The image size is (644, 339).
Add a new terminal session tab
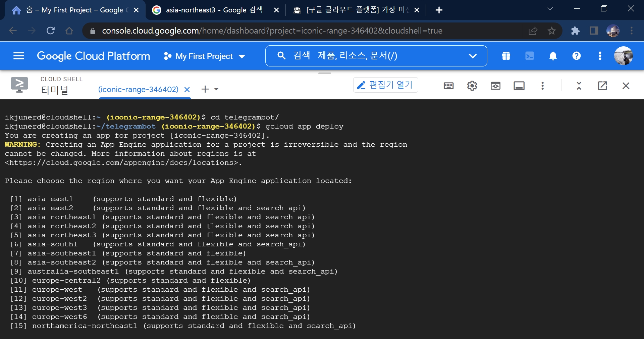tap(205, 89)
